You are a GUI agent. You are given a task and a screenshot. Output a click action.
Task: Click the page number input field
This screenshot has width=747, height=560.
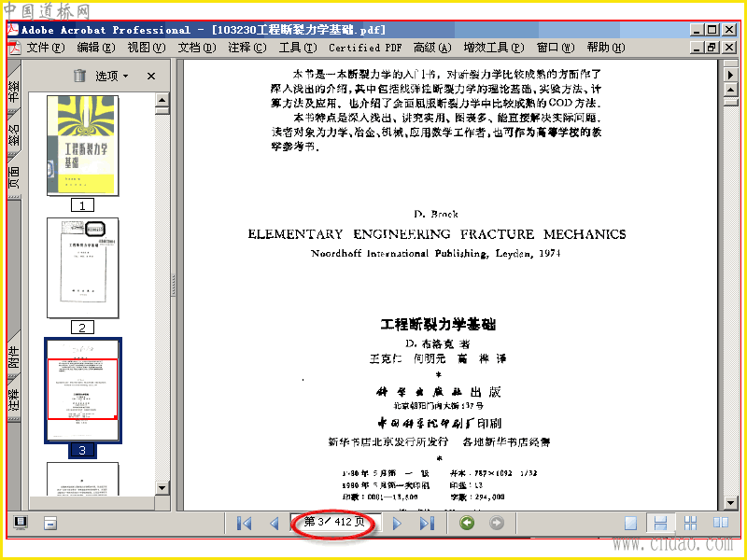click(335, 522)
